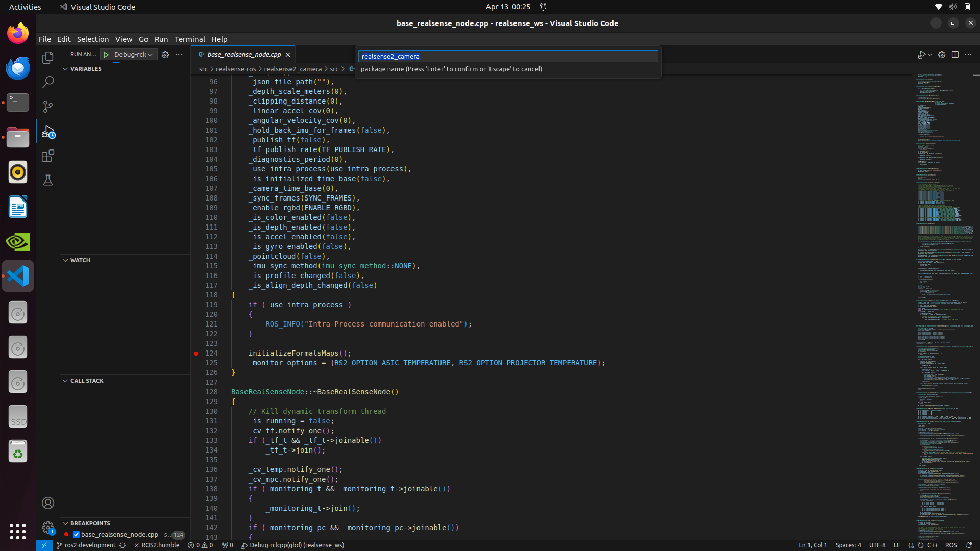Click the ROS status bar item
The height and width of the screenshot is (551, 980).
pos(951,545)
